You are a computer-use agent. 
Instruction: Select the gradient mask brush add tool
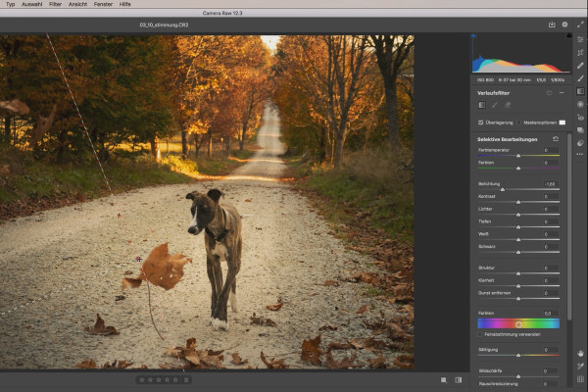point(495,105)
